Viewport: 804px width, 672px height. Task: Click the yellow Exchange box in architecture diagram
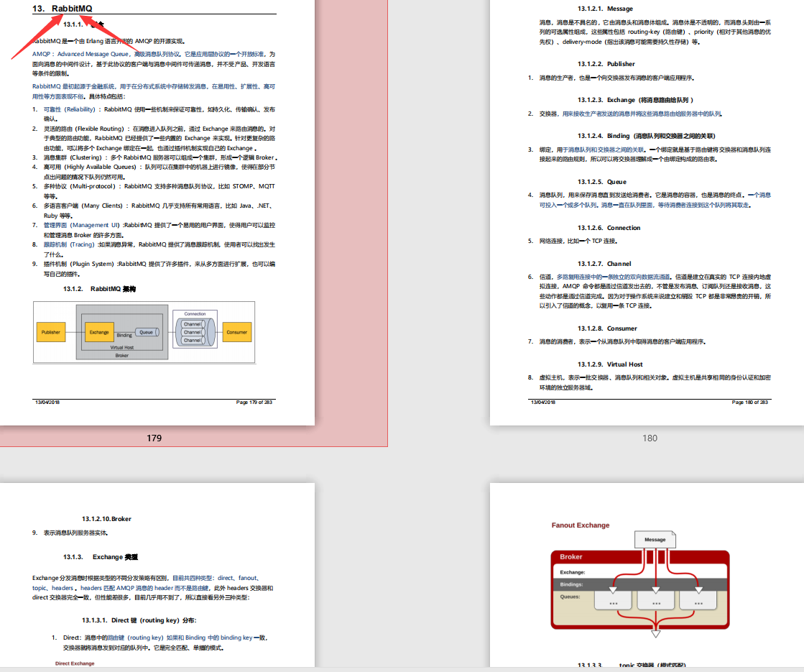click(99, 333)
